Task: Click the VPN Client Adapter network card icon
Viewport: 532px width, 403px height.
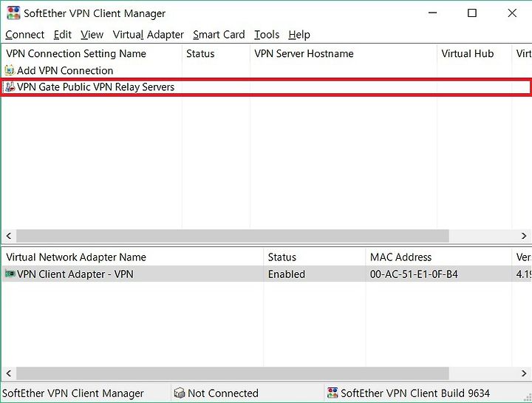Action: tap(10, 274)
